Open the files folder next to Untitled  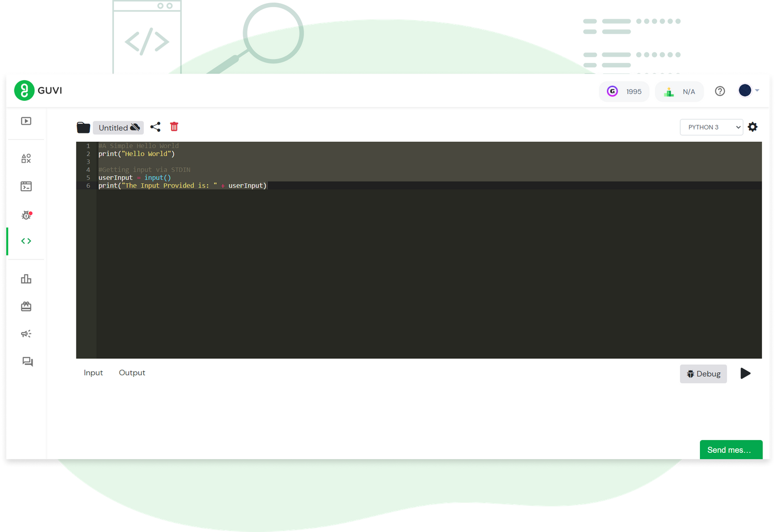pos(83,127)
